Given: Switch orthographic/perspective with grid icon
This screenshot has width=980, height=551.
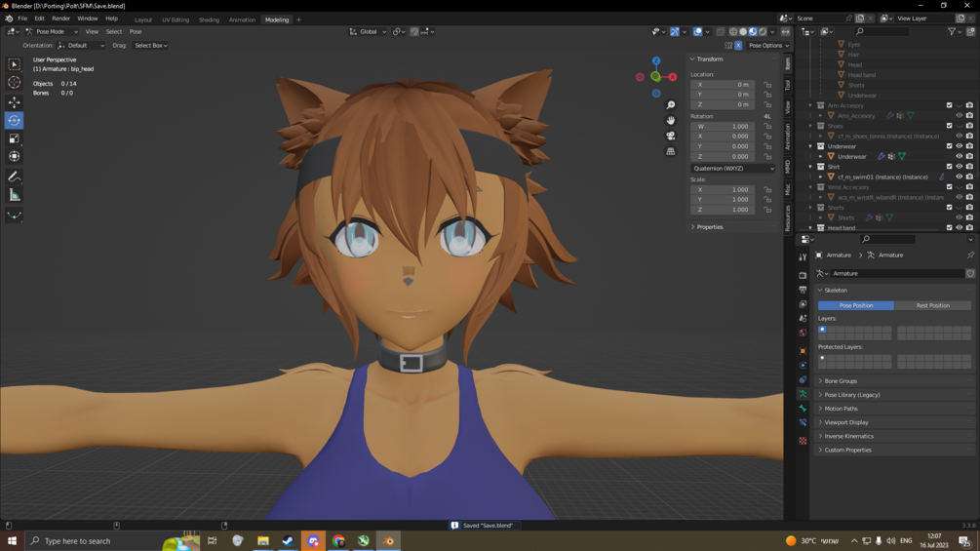Looking at the screenshot, I should pos(671,151).
